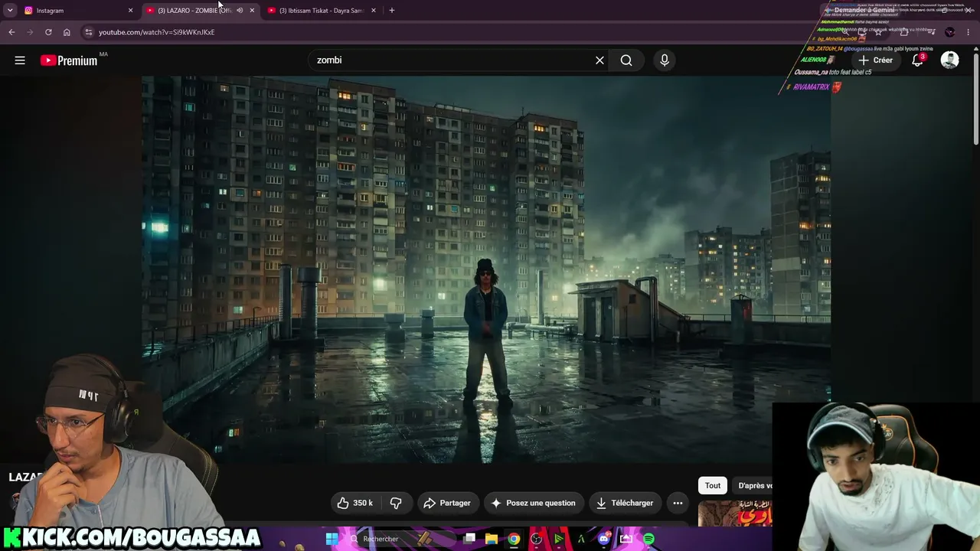Viewport: 980px width, 551px height.
Task: Open Spotify from the taskbar
Action: (x=648, y=539)
